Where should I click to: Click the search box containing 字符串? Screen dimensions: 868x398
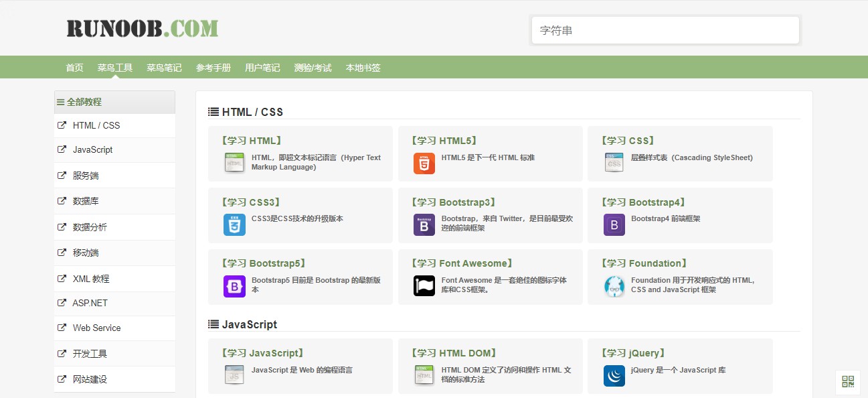[x=665, y=30]
